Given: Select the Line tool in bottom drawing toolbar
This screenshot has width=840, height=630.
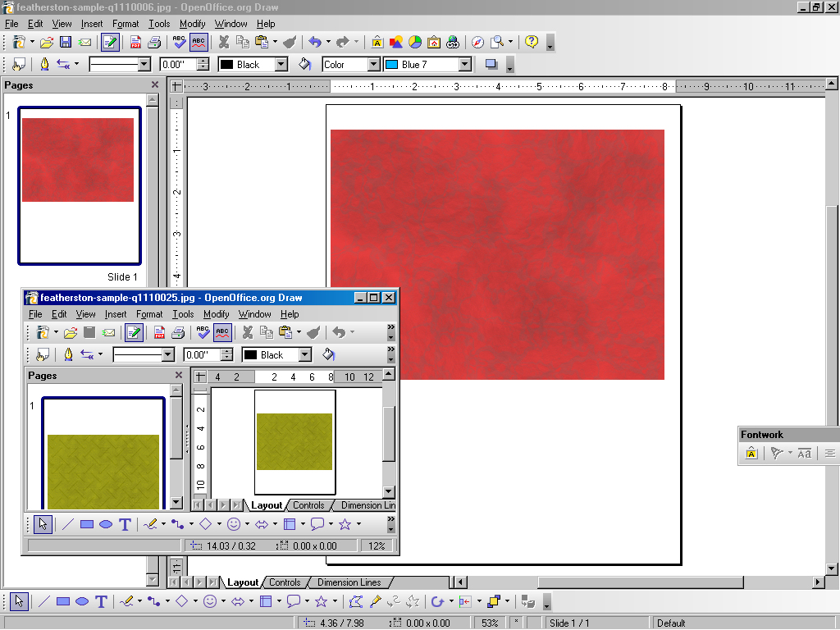Looking at the screenshot, I should (44, 602).
